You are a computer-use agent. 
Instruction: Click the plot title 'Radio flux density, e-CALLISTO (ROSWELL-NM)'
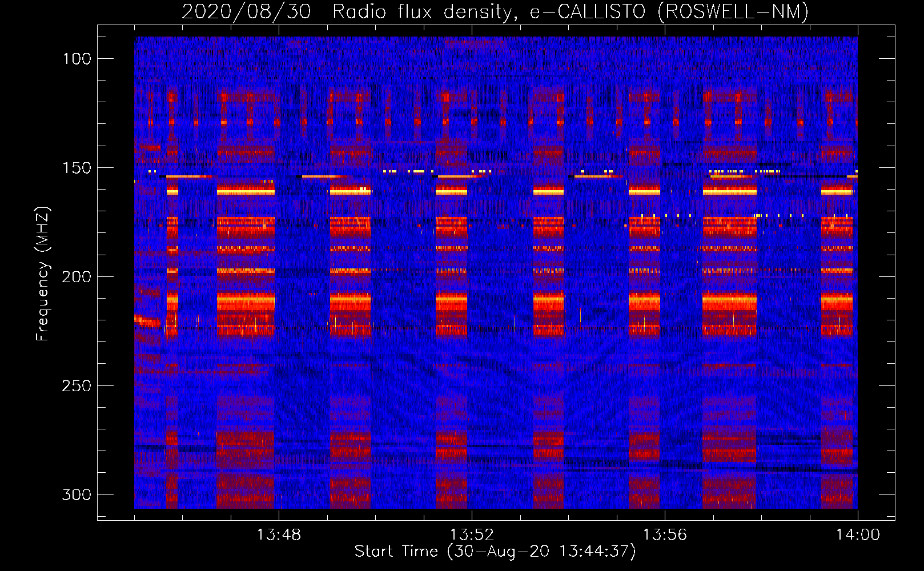571,12
